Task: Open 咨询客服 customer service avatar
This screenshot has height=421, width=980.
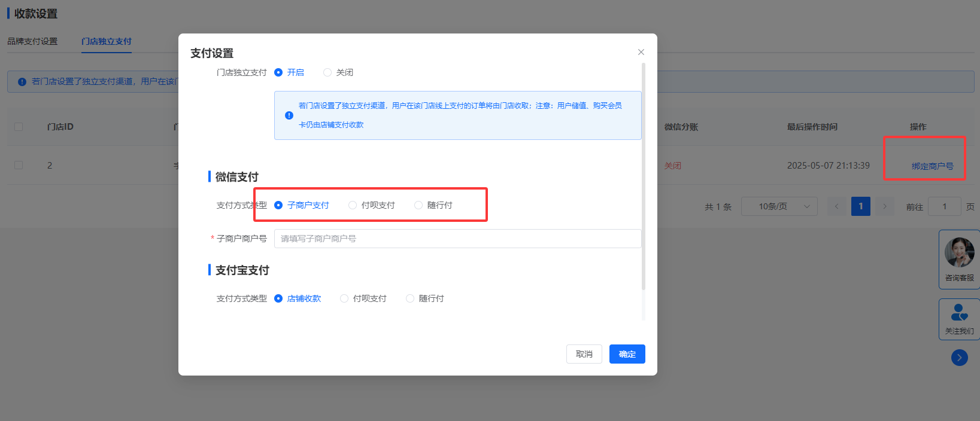Action: (959, 252)
